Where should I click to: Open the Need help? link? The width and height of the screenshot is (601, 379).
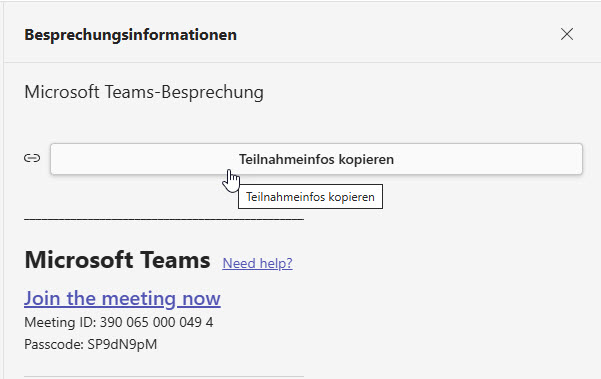point(257,263)
